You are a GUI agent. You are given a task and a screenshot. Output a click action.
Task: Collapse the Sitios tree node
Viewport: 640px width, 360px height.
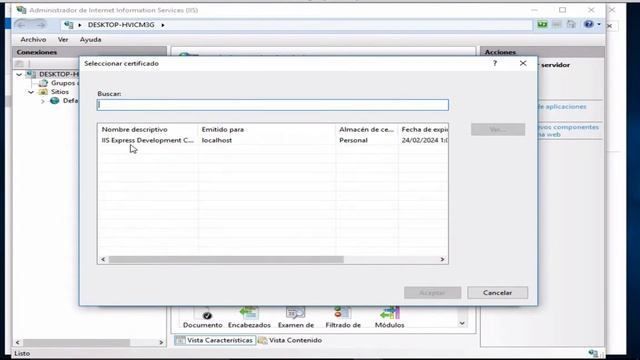pos(31,92)
